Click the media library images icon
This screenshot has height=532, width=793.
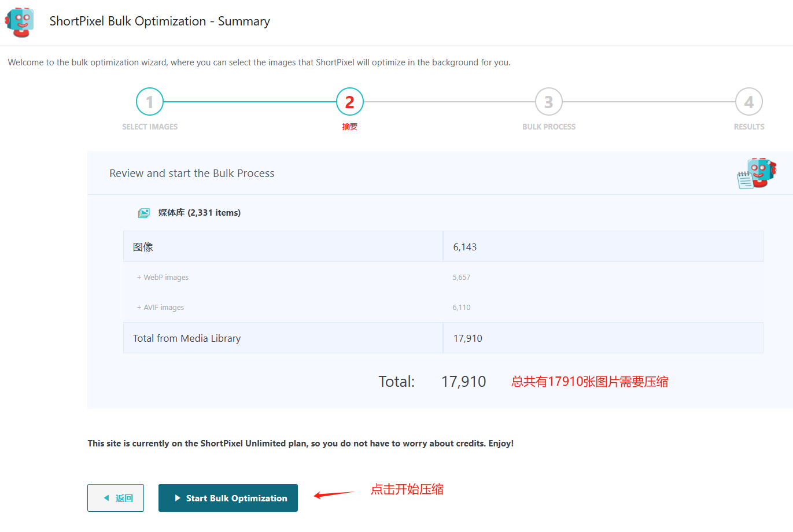(144, 213)
